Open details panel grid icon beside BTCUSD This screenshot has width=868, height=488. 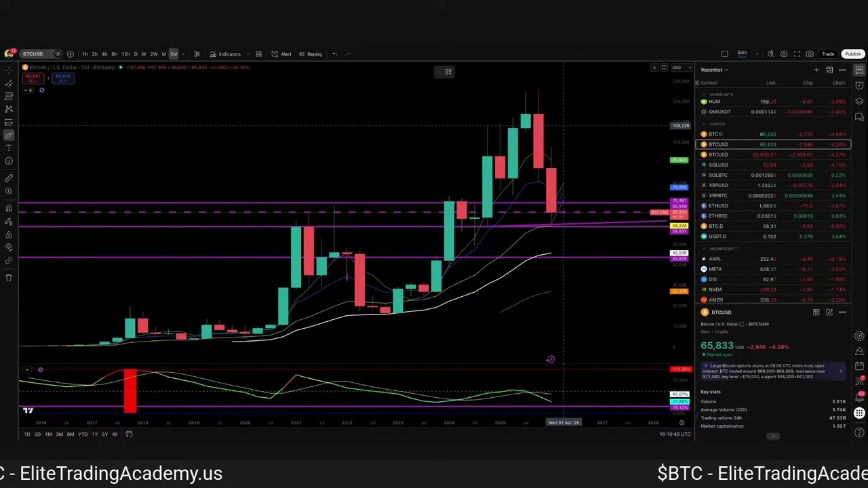pyautogui.click(x=816, y=312)
